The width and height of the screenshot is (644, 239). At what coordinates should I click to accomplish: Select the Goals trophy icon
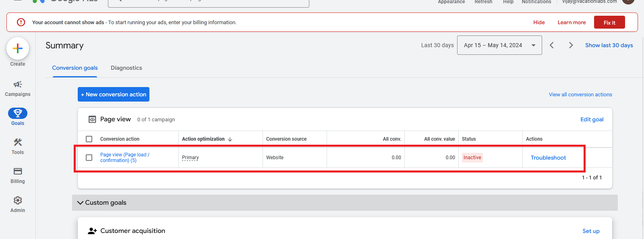[18, 113]
